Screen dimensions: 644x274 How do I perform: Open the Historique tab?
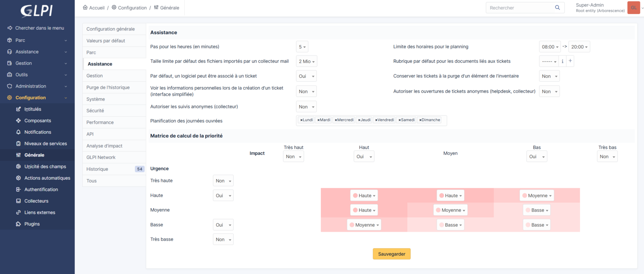click(97, 169)
